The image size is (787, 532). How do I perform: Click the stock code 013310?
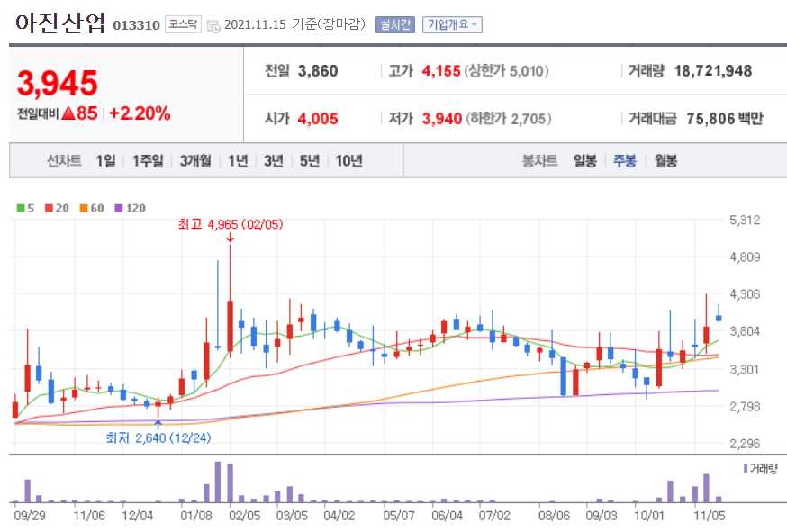[137, 25]
